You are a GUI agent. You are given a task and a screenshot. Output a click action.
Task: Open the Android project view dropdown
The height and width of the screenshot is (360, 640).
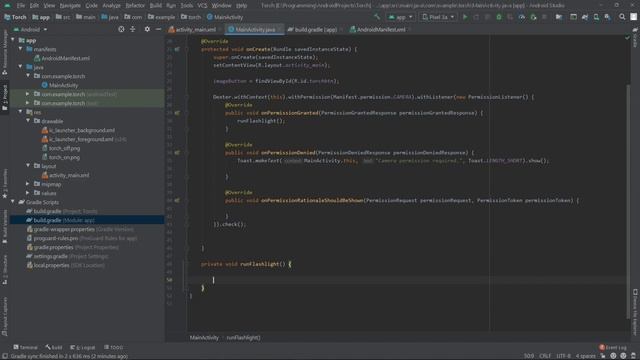coord(30,29)
